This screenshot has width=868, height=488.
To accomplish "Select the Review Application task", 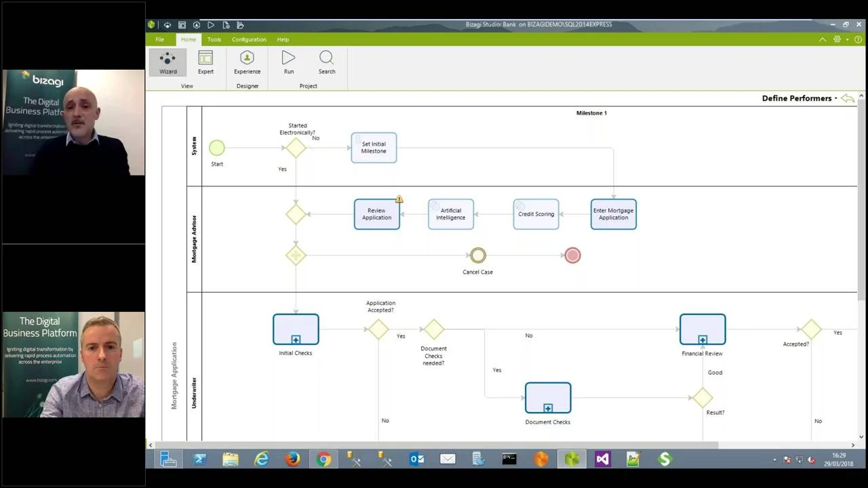I will tap(376, 214).
